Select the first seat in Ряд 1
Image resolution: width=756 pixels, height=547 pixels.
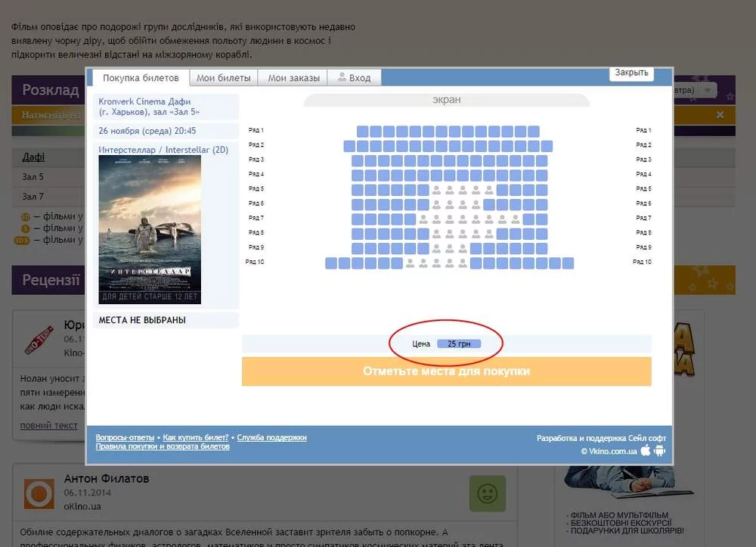tap(363, 131)
